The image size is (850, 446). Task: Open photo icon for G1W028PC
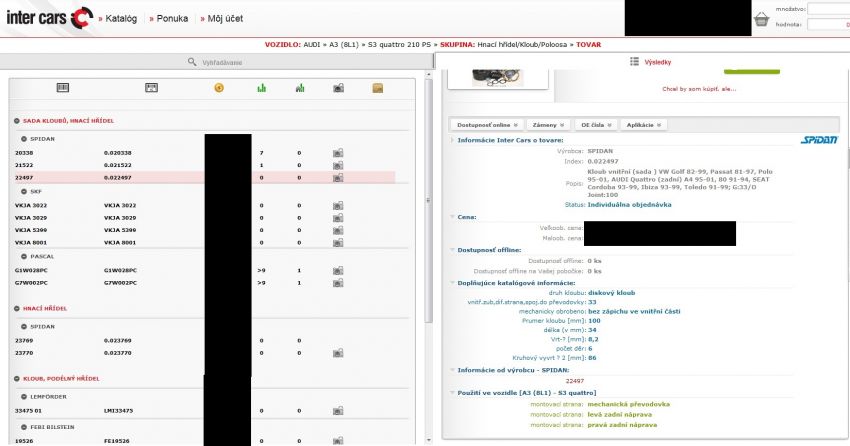[x=338, y=270]
